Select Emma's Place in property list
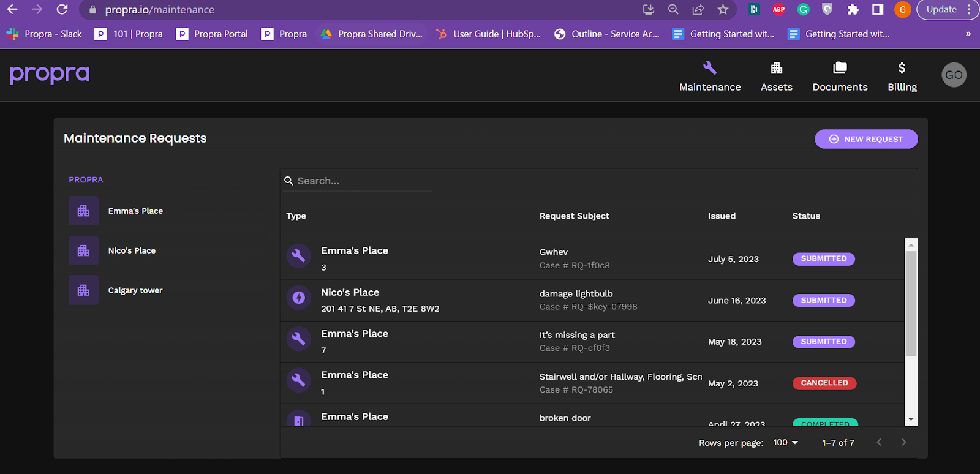 pos(135,211)
